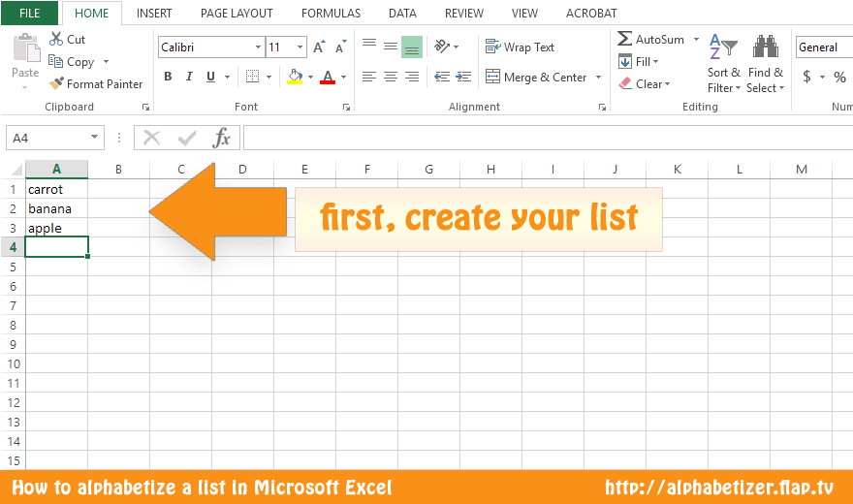Expand the AutoSum dropdown arrow
Image resolution: width=853 pixels, height=504 pixels.
(696, 39)
